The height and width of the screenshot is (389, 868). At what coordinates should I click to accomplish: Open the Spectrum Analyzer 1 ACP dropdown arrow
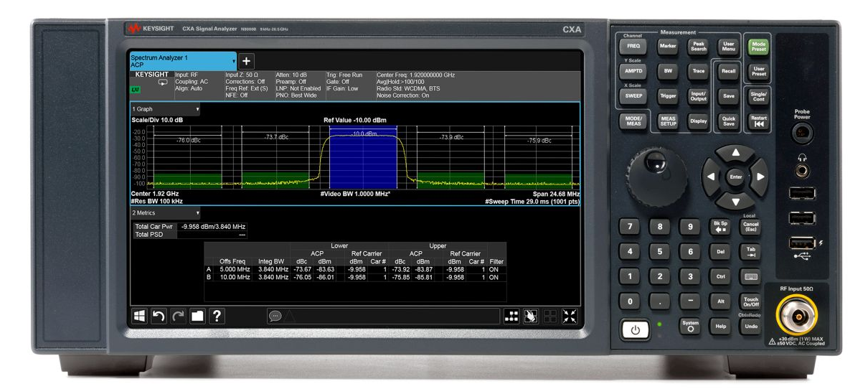pyautogui.click(x=233, y=61)
